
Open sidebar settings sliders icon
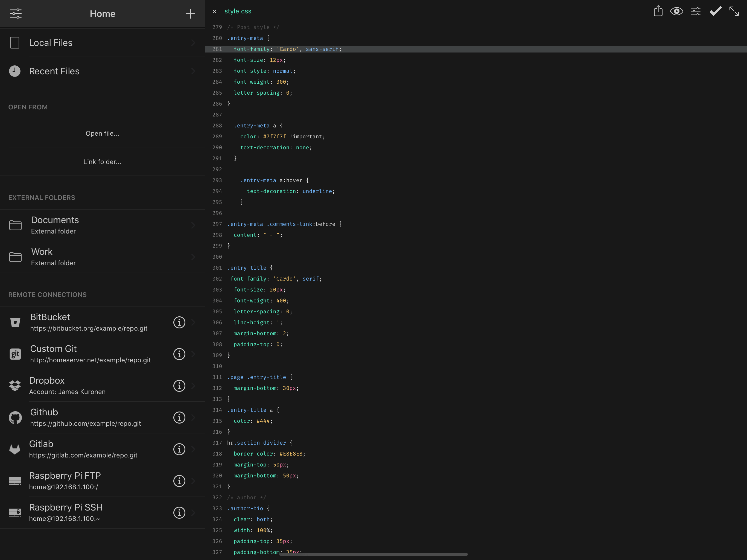(16, 13)
